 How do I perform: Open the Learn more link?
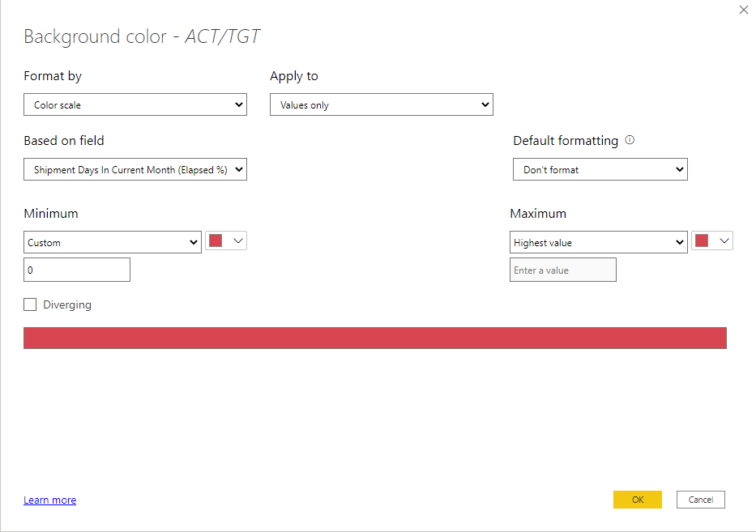49,500
